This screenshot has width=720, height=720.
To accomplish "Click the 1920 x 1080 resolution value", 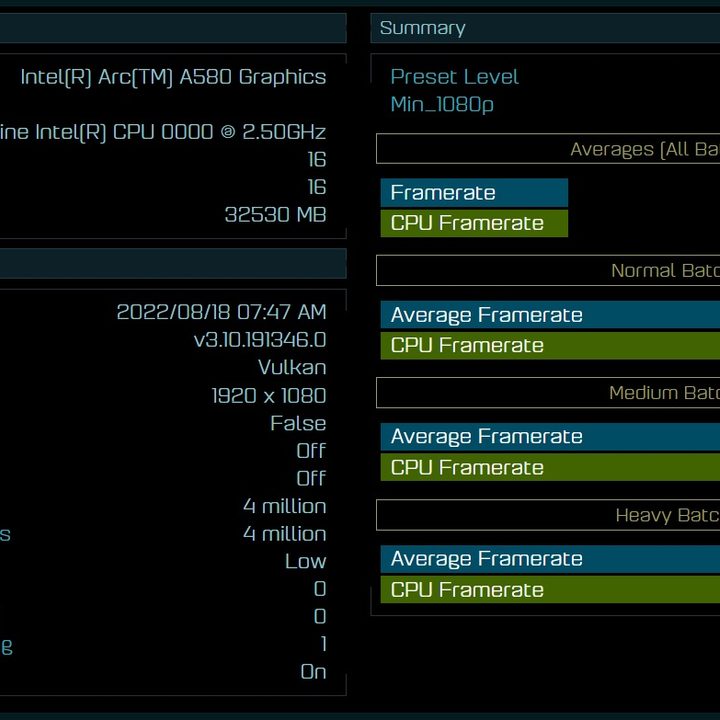I will click(x=269, y=396).
